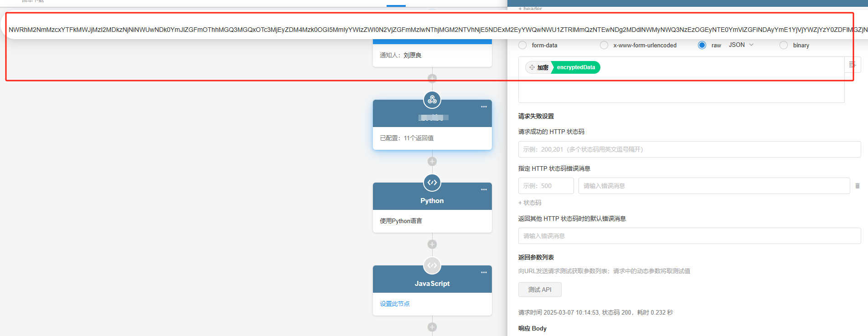Add a node above the Python node
The width and height of the screenshot is (868, 336).
click(432, 162)
